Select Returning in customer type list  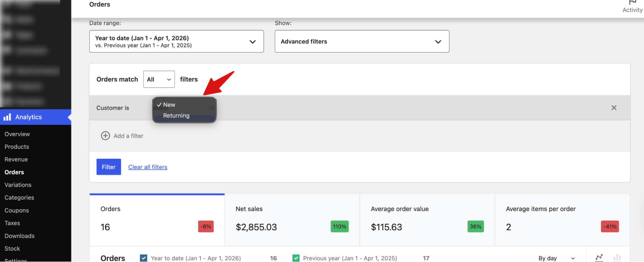pyautogui.click(x=184, y=116)
